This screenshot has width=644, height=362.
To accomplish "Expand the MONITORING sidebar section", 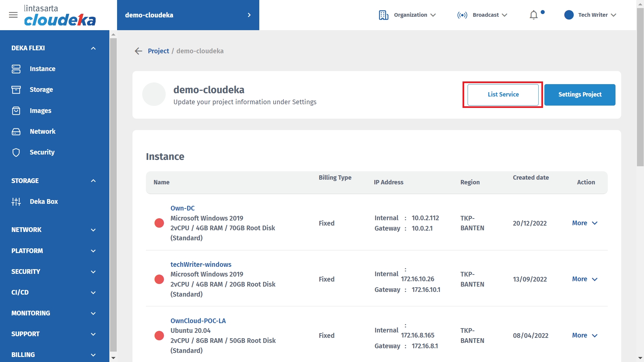I will coord(93,313).
